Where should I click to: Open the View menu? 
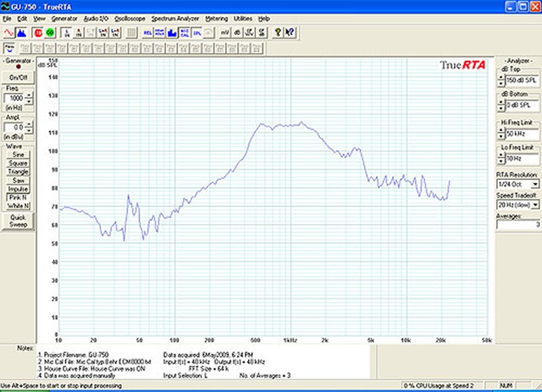[x=39, y=19]
